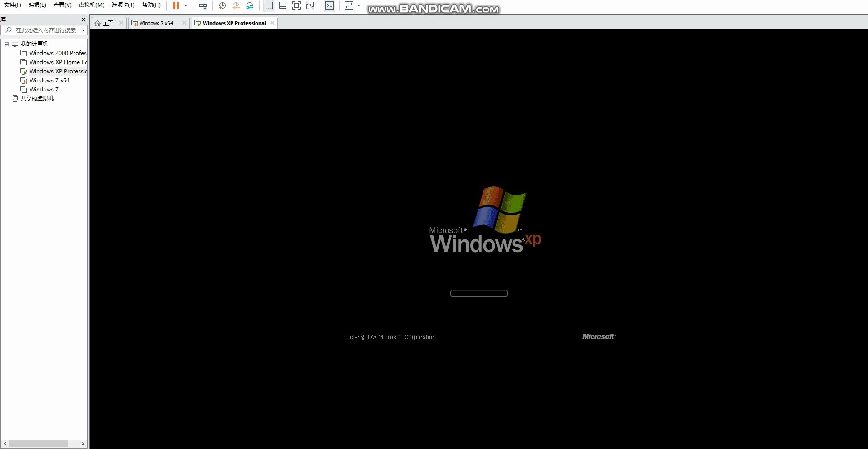Switch to the Windows 7 x64 tab
Screen dimensions: 868x449
156,23
